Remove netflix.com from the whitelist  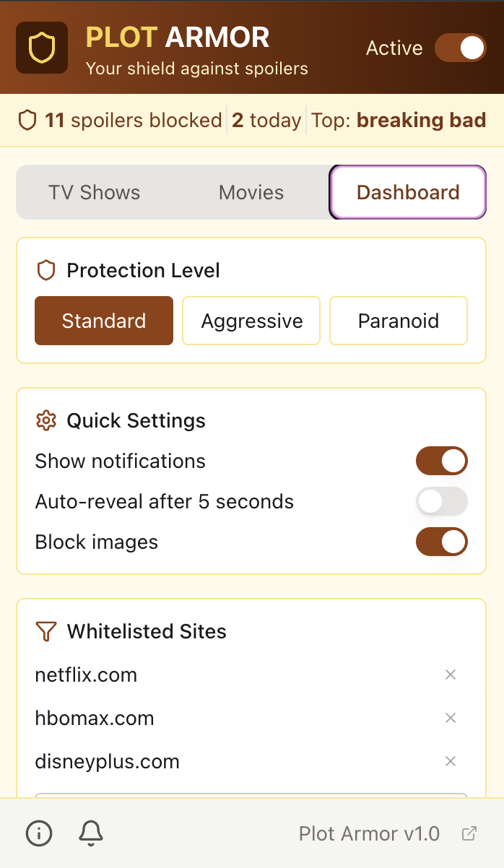(x=451, y=674)
